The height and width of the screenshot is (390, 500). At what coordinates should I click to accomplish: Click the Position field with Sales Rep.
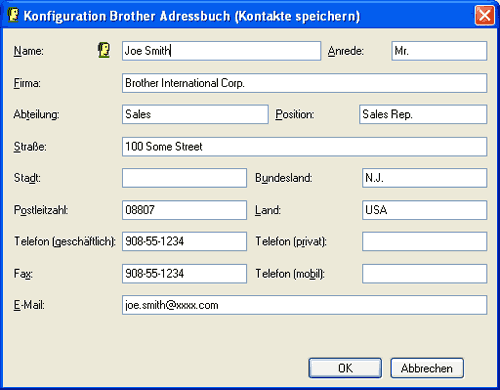tap(423, 114)
